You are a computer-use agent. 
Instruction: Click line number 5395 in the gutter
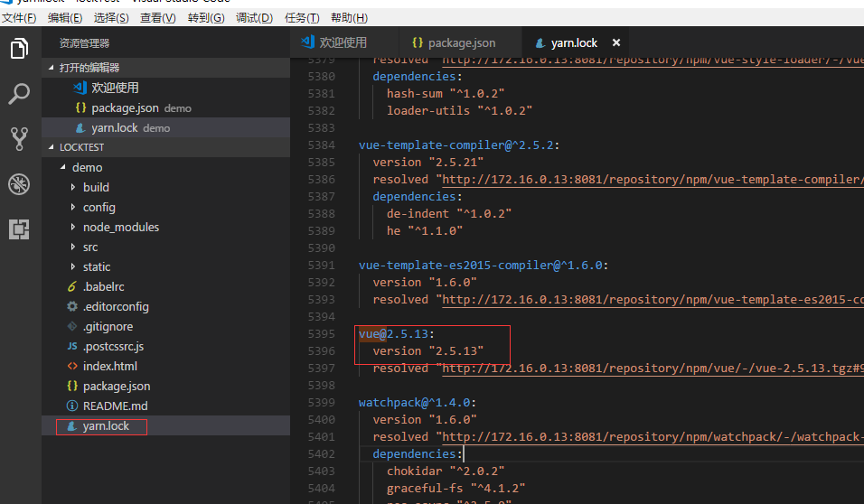(x=321, y=334)
